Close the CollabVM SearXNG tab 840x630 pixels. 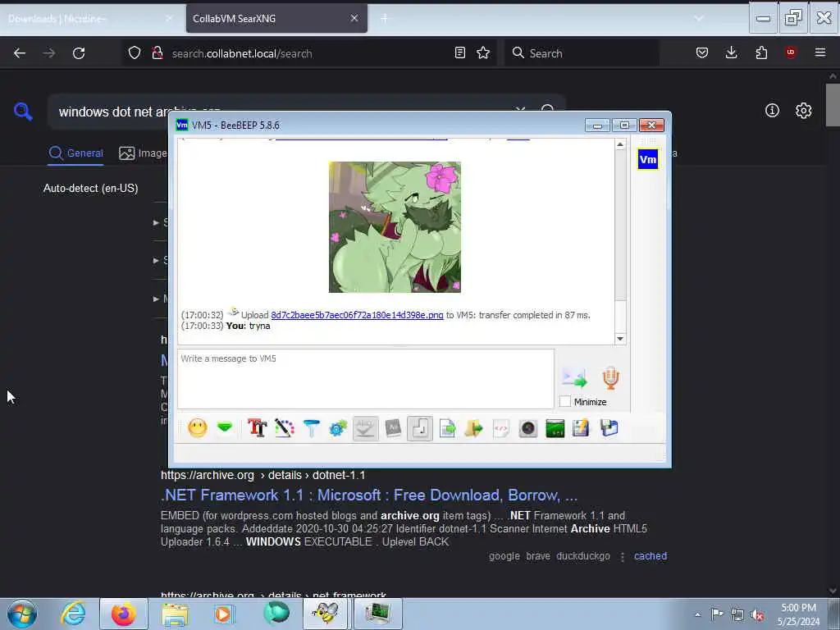354,18
